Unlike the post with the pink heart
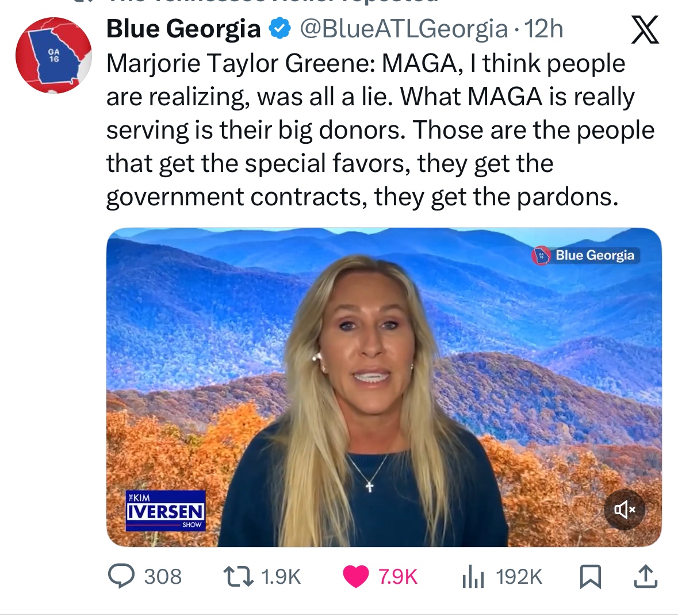The width and height of the screenshot is (678, 616). tap(356, 577)
